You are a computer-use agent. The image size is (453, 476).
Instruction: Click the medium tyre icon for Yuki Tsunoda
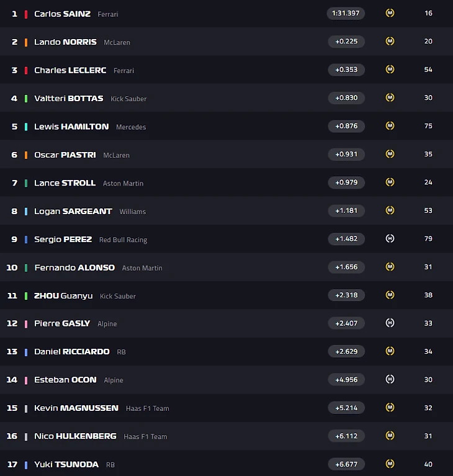coord(390,464)
